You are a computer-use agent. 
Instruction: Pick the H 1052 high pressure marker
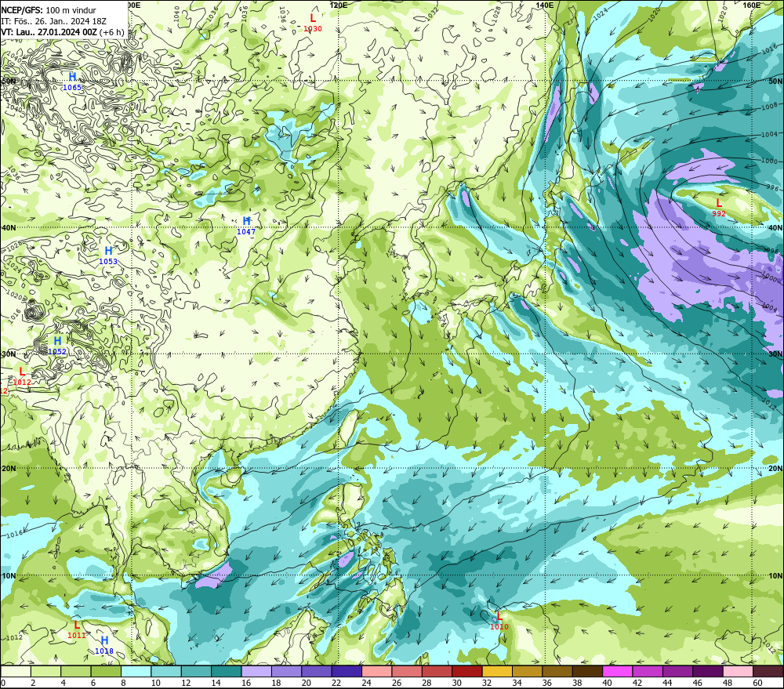click(x=57, y=345)
